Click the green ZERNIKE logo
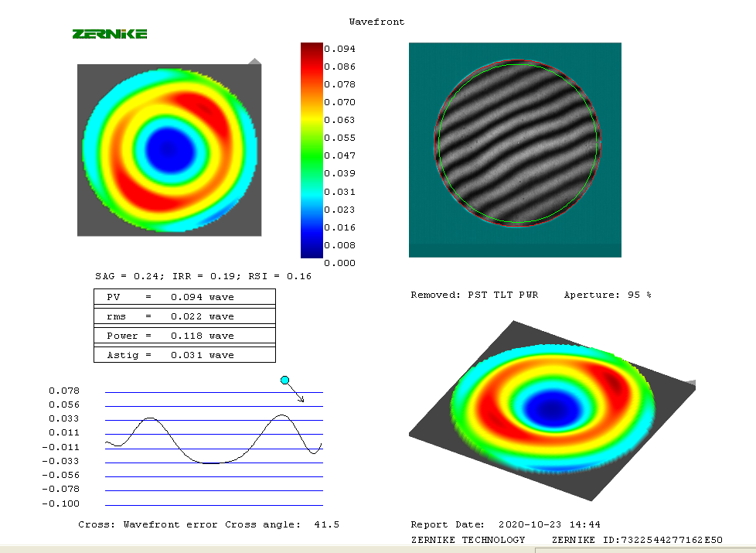The width and height of the screenshot is (756, 553). [x=109, y=34]
